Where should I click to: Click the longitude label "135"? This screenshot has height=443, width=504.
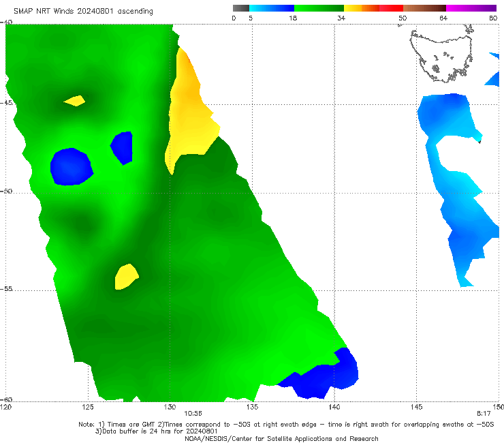(x=252, y=407)
